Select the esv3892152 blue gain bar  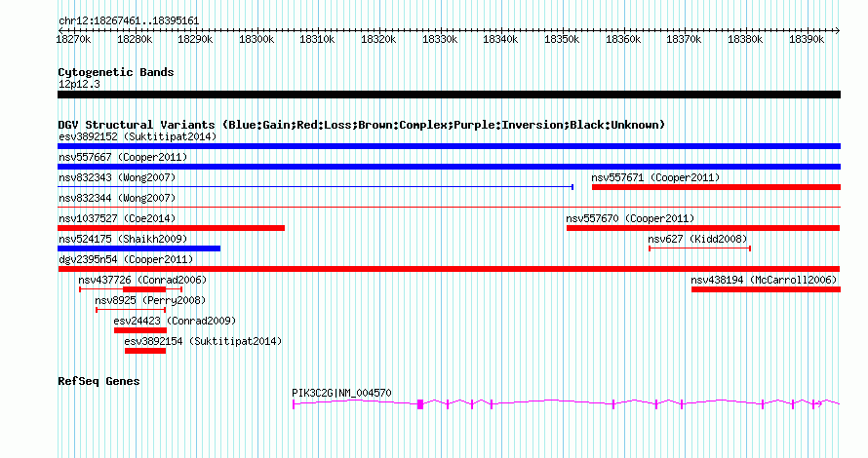point(449,146)
